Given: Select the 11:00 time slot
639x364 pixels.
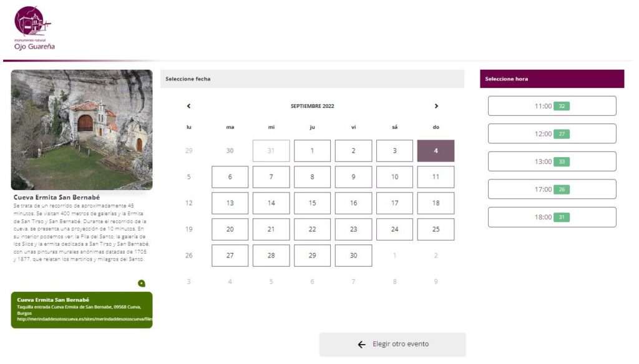Looking at the screenshot, I should coord(552,106).
